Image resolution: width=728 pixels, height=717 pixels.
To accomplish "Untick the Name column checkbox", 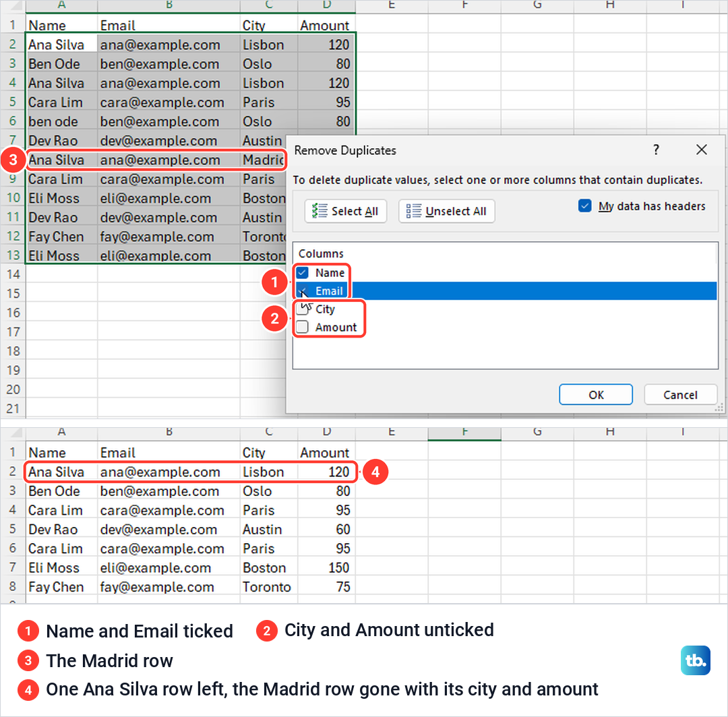I will click(x=302, y=272).
